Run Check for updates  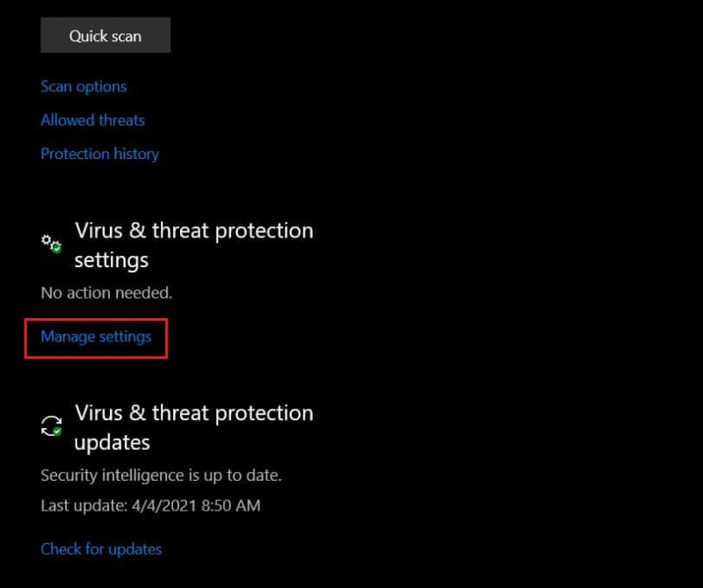click(101, 548)
